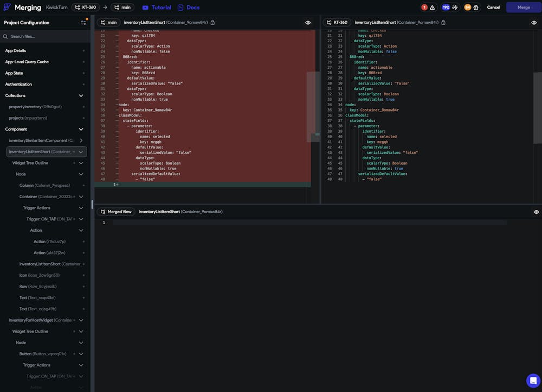Click the KT-360 source branch chip in header
The height and width of the screenshot is (392, 542).
coord(86,7)
